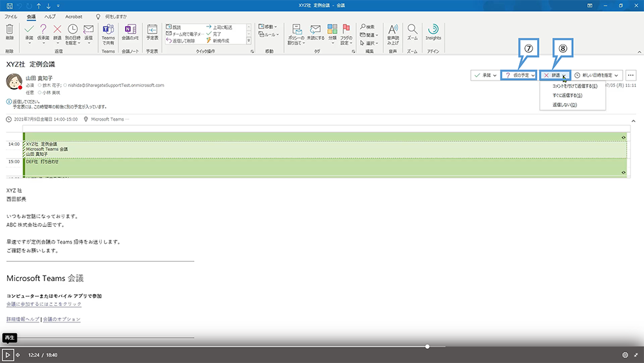Click the lightbulb 何をしますか search icon
The image size is (644, 363).
[x=98, y=17]
